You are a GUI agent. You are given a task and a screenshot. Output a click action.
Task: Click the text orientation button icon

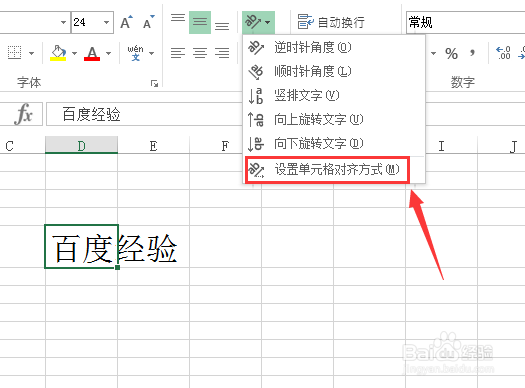click(253, 22)
